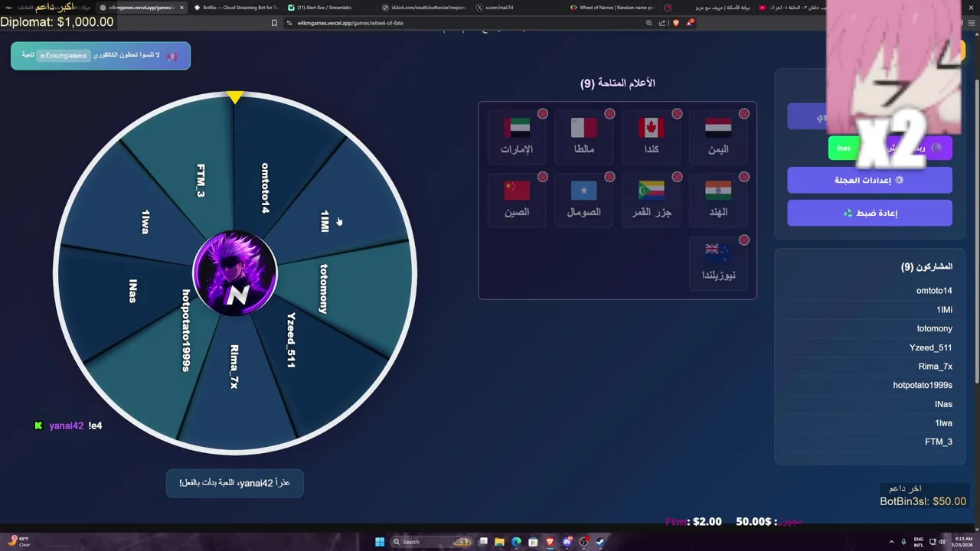Toggle the red circle on the الصومال card
Image resolution: width=980 pixels, height=551 pixels.
(x=609, y=177)
